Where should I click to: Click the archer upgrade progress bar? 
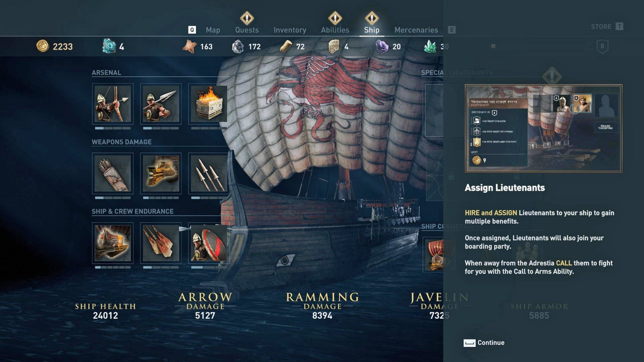tap(113, 128)
